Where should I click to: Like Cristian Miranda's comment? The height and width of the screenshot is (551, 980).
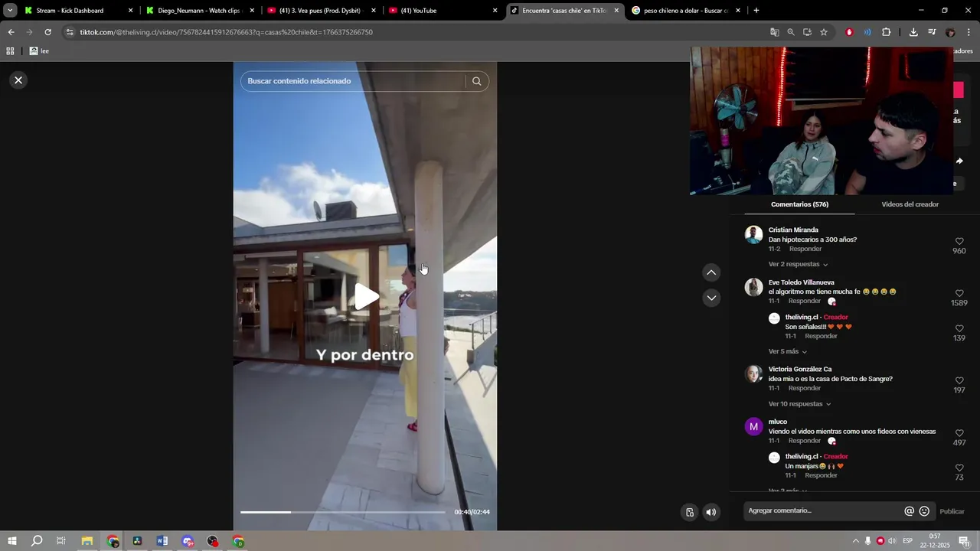pyautogui.click(x=959, y=241)
